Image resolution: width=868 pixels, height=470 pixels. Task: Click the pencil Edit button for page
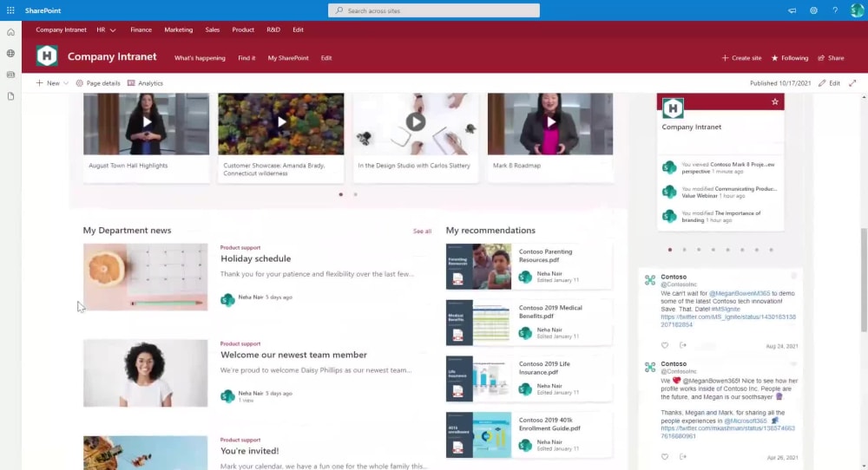click(x=829, y=83)
